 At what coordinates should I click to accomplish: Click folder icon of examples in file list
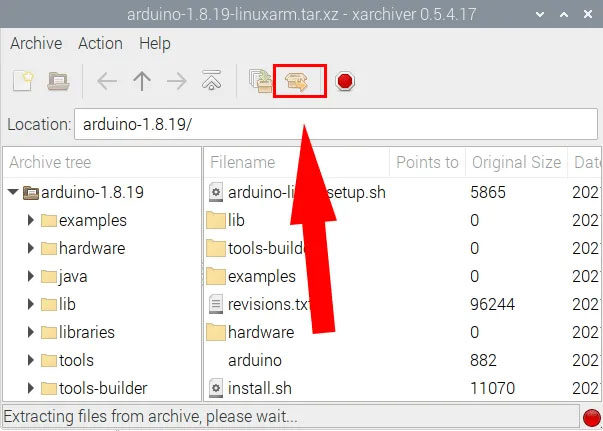(216, 276)
